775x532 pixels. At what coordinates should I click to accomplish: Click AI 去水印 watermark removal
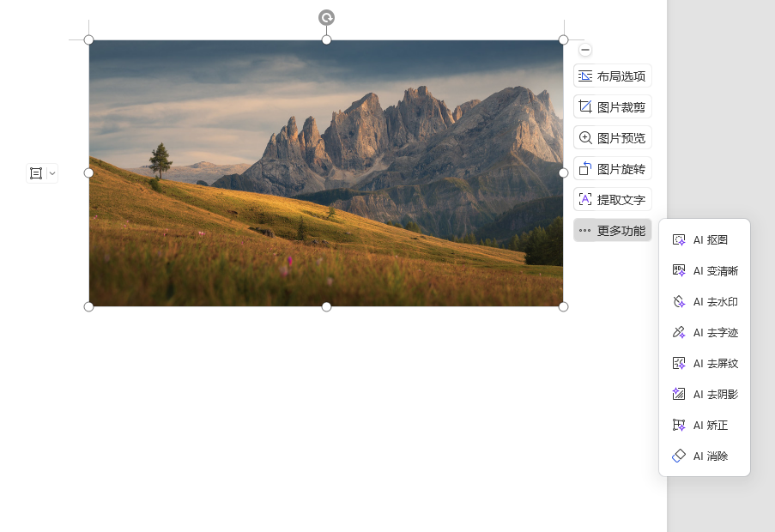(x=704, y=302)
